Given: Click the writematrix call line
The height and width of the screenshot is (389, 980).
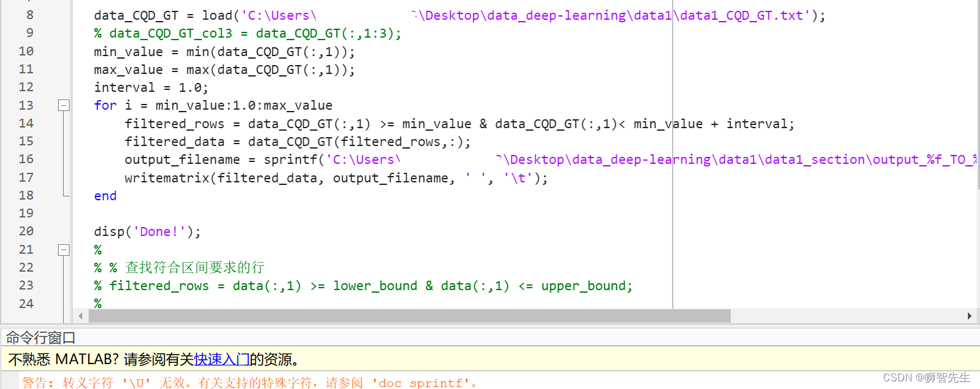Looking at the screenshot, I should click(x=336, y=178).
